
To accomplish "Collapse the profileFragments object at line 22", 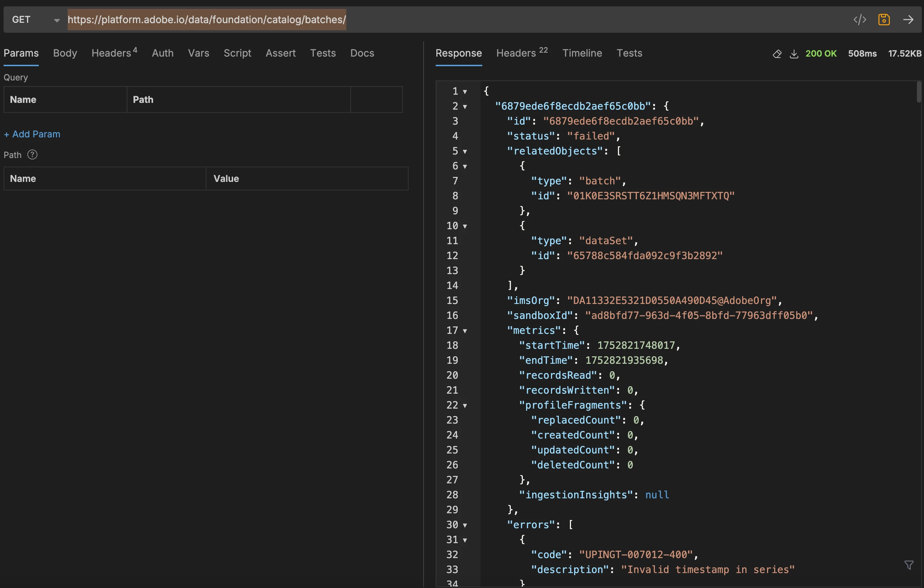I will 465,405.
